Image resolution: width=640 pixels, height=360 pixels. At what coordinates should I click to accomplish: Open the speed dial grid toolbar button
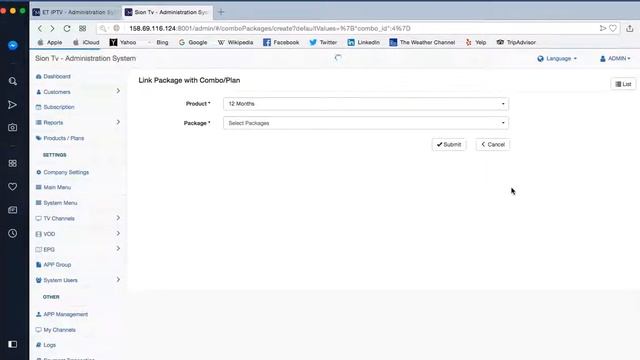tap(82, 28)
